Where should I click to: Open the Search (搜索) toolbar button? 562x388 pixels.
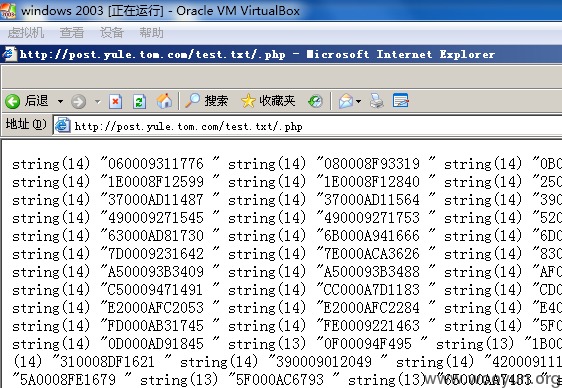[x=206, y=101]
